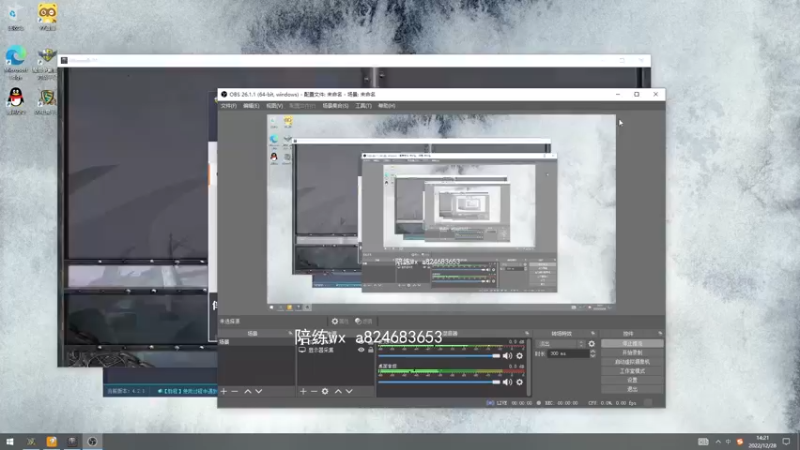Toggle visibility of the 显示器采集 source

pos(361,350)
